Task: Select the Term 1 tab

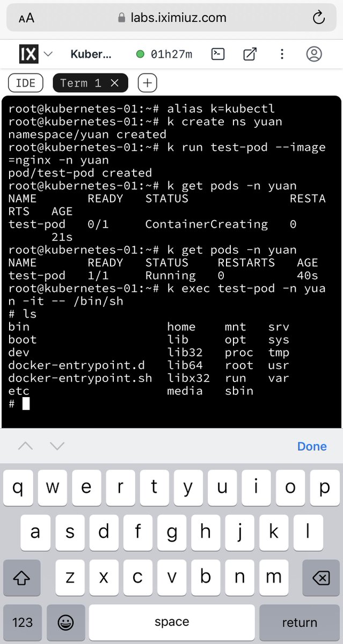Action: [81, 83]
